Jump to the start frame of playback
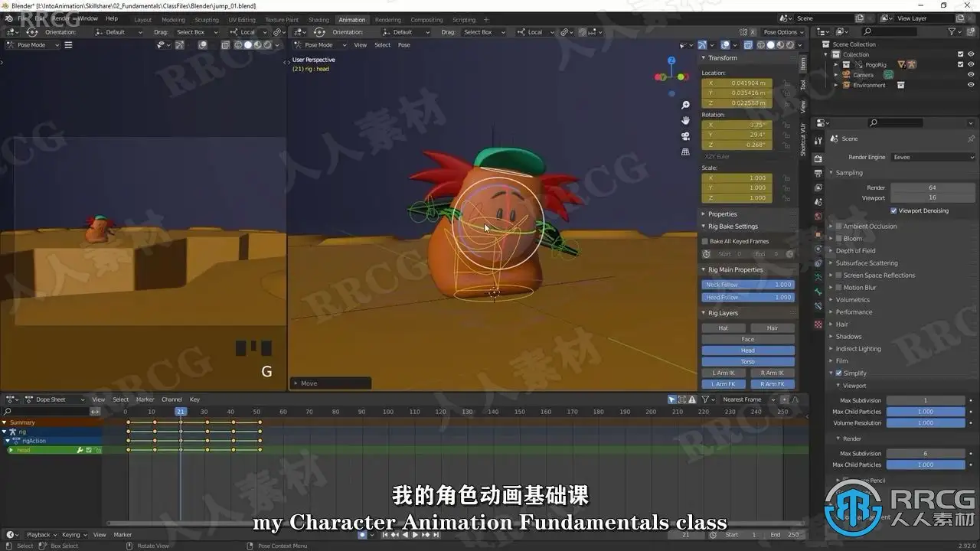This screenshot has height=551, width=980. (x=386, y=535)
